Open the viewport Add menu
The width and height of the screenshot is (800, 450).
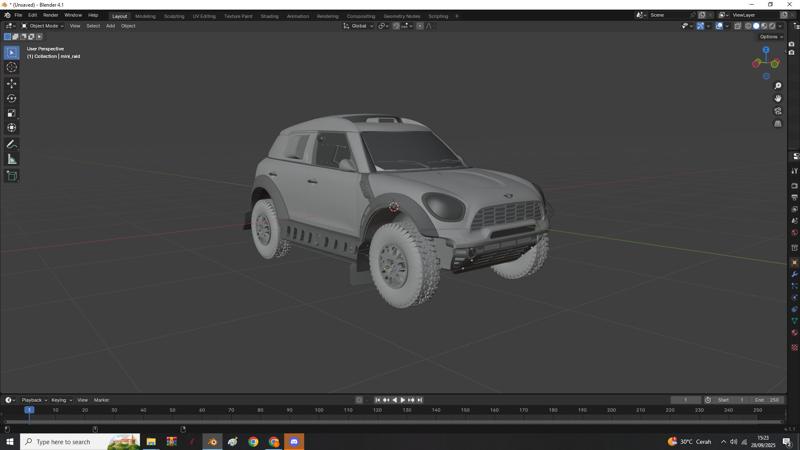110,26
